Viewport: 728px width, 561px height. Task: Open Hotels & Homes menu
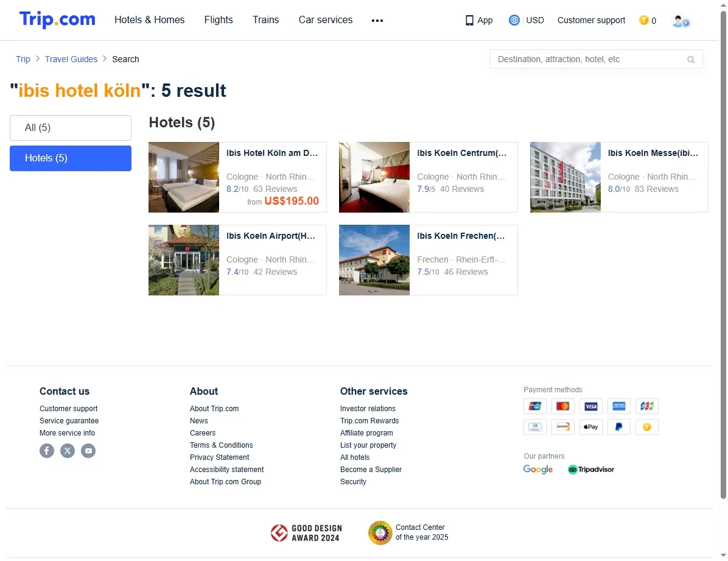[150, 20]
